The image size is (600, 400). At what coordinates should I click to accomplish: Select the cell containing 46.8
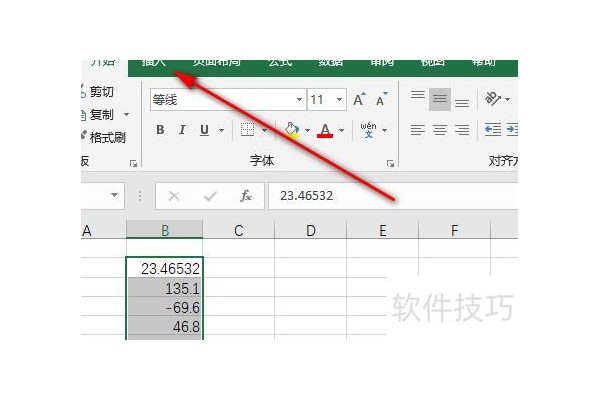point(165,326)
